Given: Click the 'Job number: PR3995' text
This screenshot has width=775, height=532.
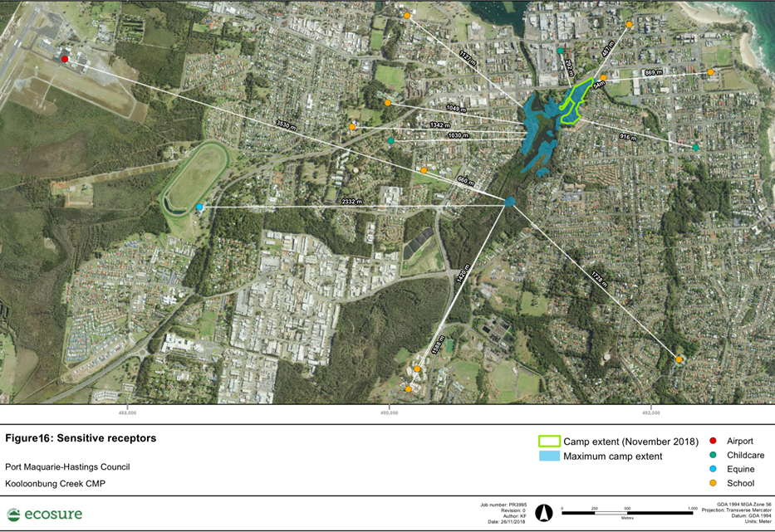Looking at the screenshot, I should (x=503, y=505).
